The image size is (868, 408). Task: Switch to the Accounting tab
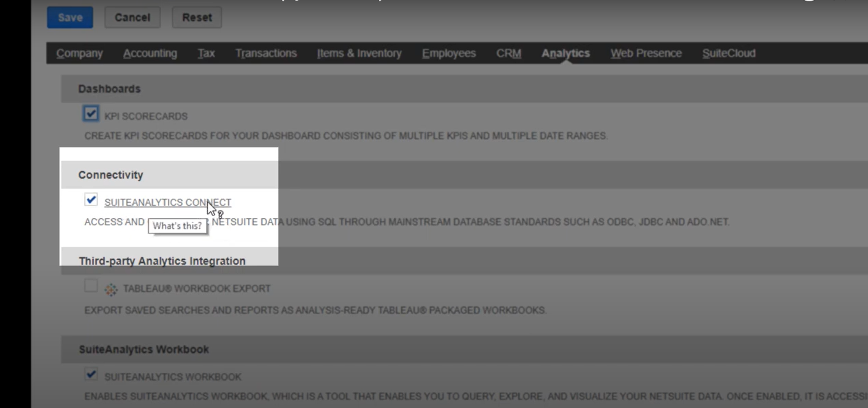pyautogui.click(x=150, y=53)
